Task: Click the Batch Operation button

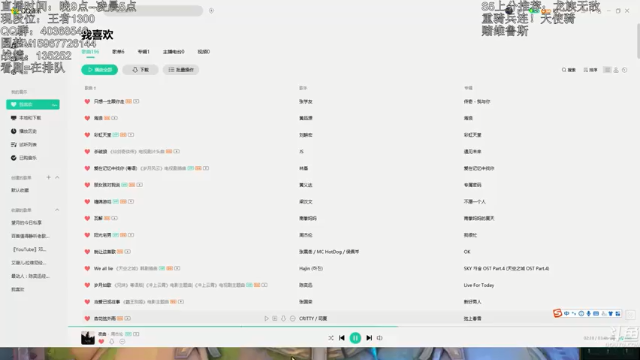Action: tap(181, 70)
